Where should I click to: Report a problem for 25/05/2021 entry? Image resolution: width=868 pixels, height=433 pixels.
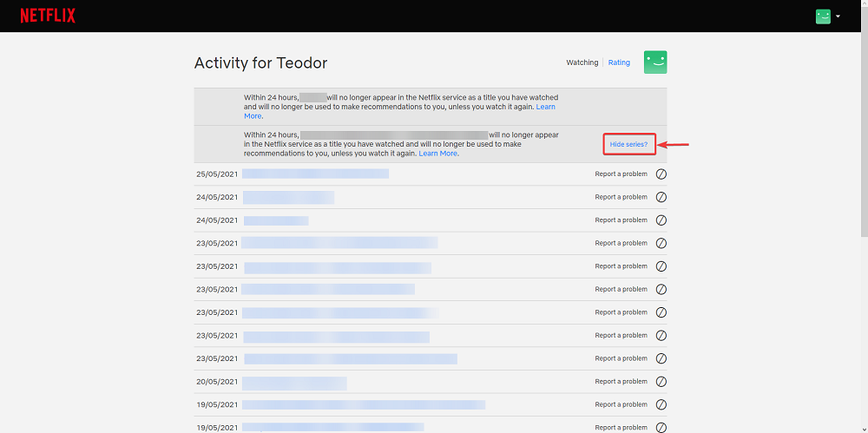coord(621,174)
